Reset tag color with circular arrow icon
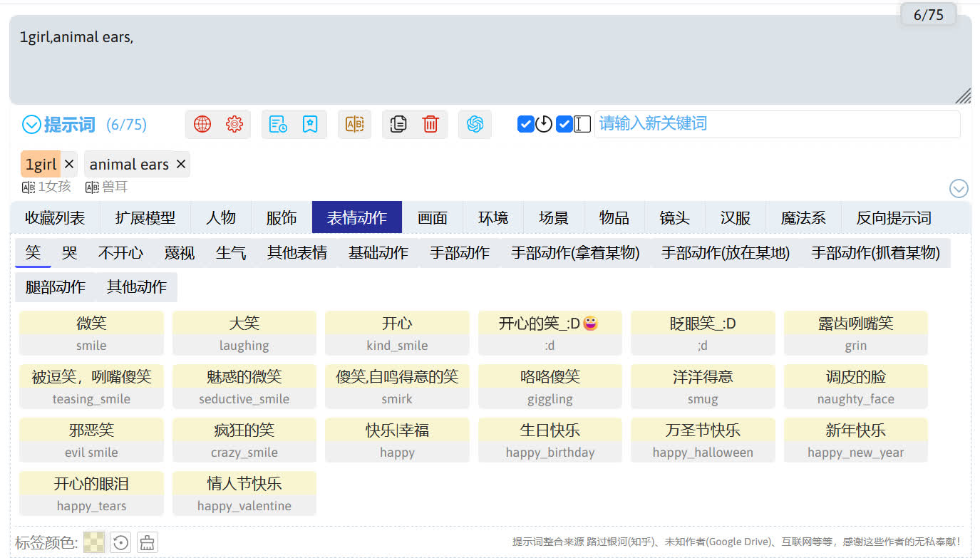This screenshot has height=558, width=980. (121, 542)
